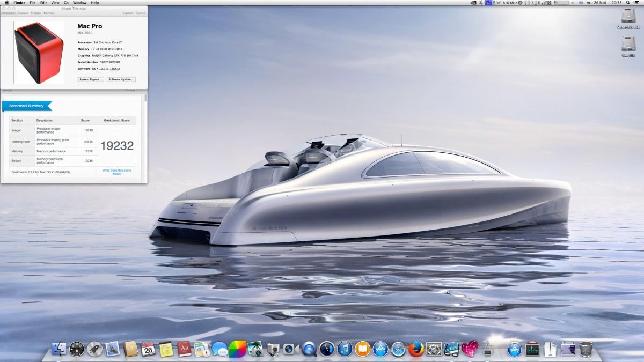
Task: Open Maps icon in Dock
Action: (202, 349)
